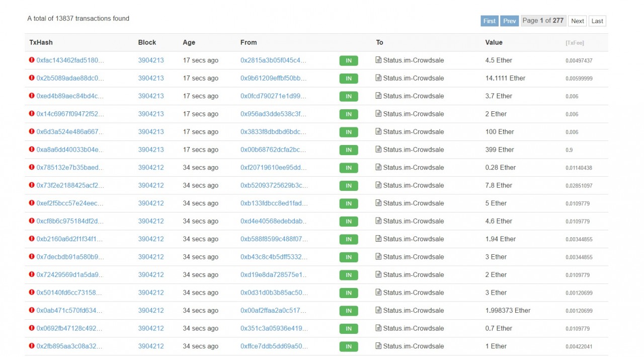
Task: Click the green IN badge in the 399 Ether row
Action: coord(349,150)
